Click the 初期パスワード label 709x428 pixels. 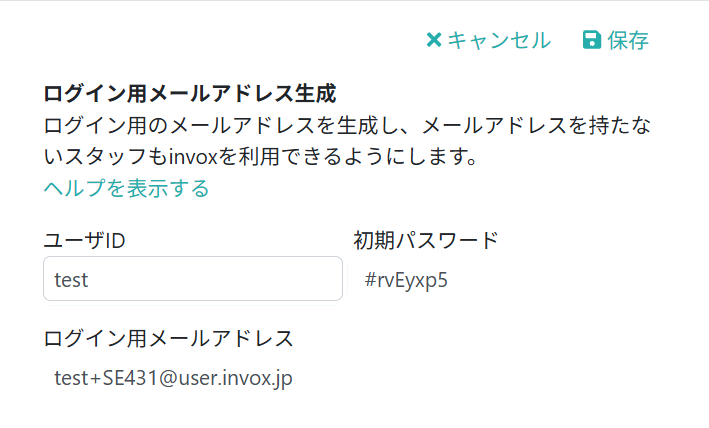pos(425,240)
